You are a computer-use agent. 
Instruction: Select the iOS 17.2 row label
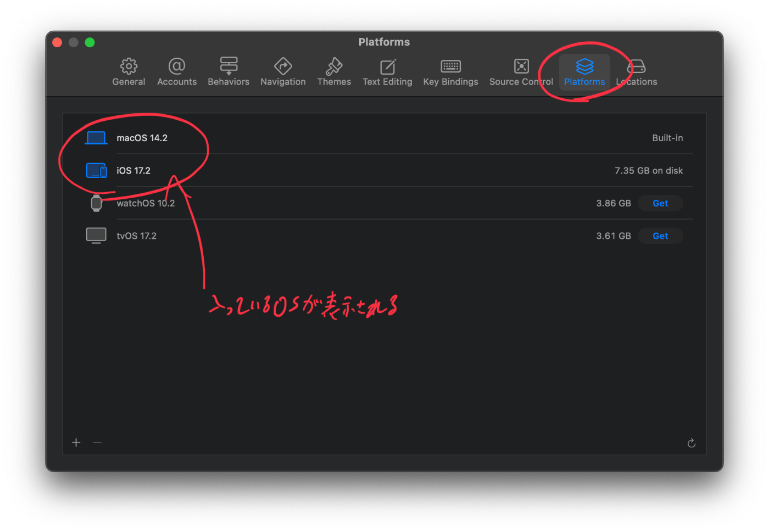[x=133, y=171]
